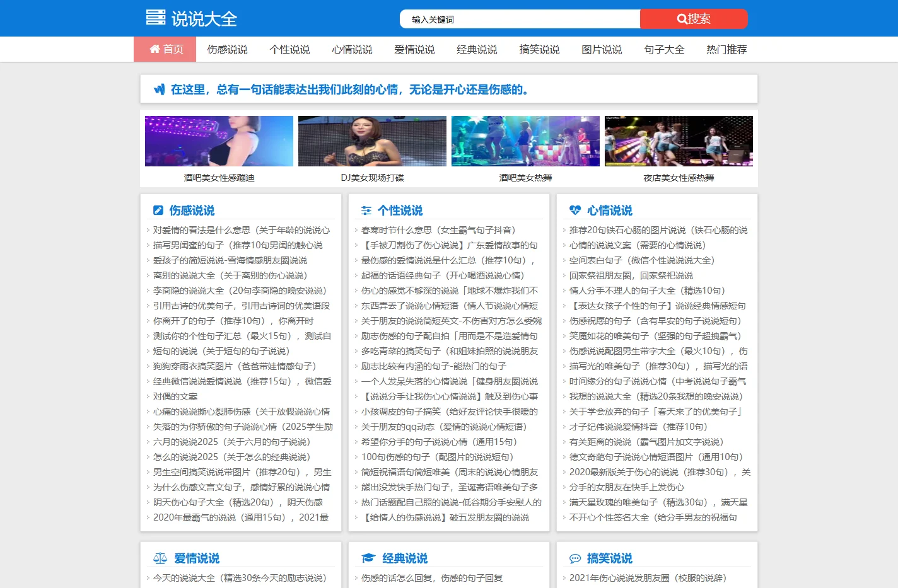Open article 对爱情的看法是什么意思
Screen dimensions: 898x588
242,230
